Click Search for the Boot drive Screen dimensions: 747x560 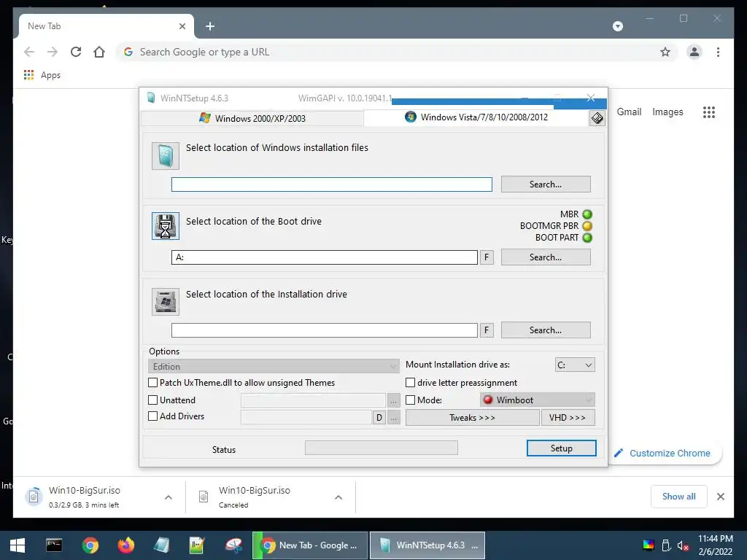[546, 257]
